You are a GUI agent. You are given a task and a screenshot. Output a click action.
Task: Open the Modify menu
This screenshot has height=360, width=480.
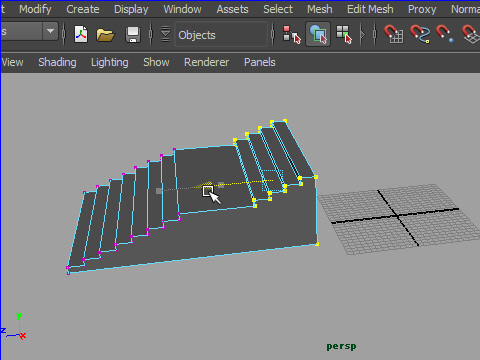coord(35,9)
